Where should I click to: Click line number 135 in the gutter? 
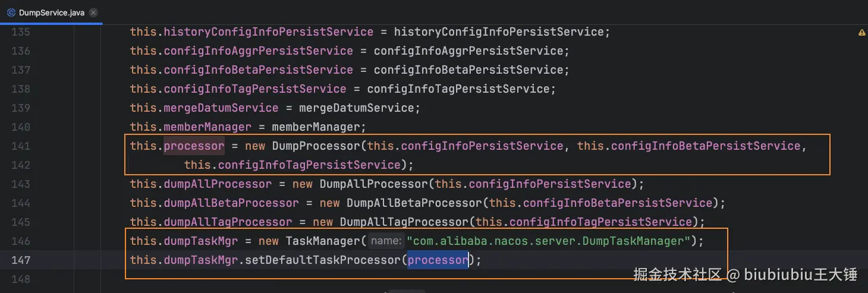[x=21, y=32]
